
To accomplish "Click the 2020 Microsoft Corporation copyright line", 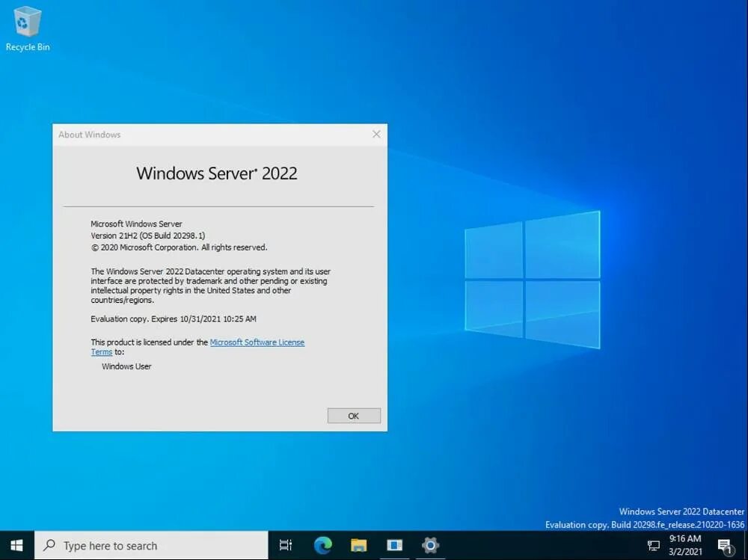I will (179, 247).
